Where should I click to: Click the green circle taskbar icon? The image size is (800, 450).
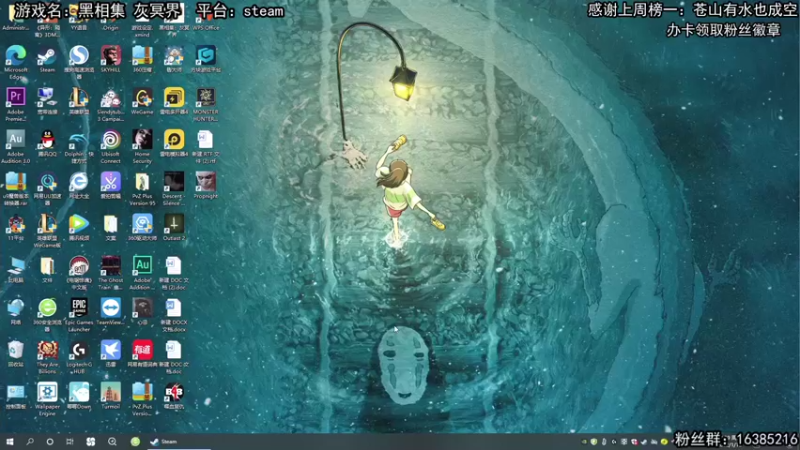pyautogui.click(x=135, y=442)
